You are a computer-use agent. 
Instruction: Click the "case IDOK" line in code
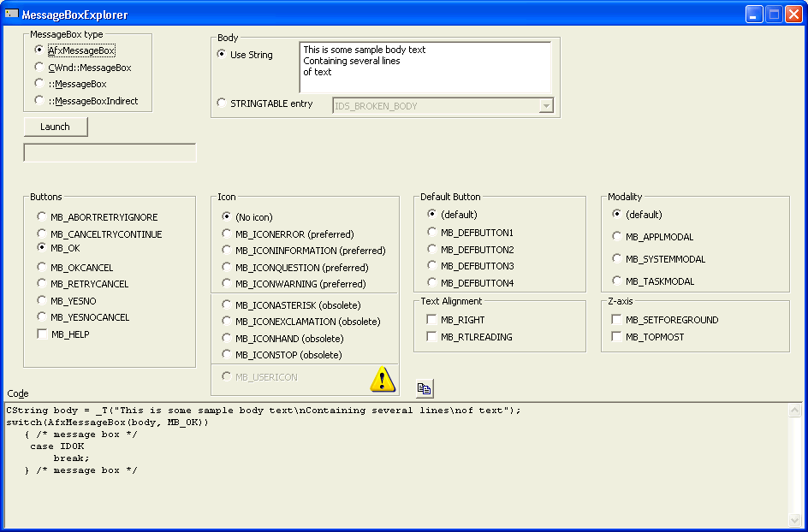(x=57, y=446)
